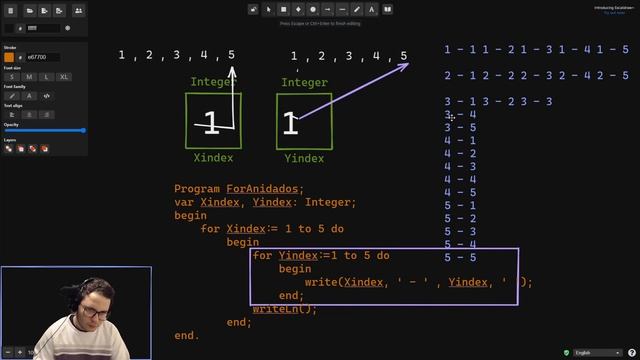The height and width of the screenshot is (360, 640).
Task: Click the save file icon
Action: (44, 11)
